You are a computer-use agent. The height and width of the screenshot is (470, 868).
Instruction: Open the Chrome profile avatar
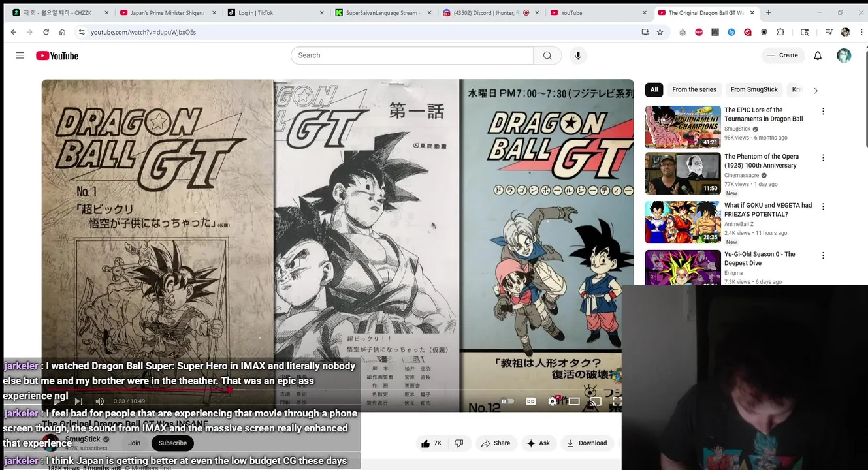(x=845, y=32)
